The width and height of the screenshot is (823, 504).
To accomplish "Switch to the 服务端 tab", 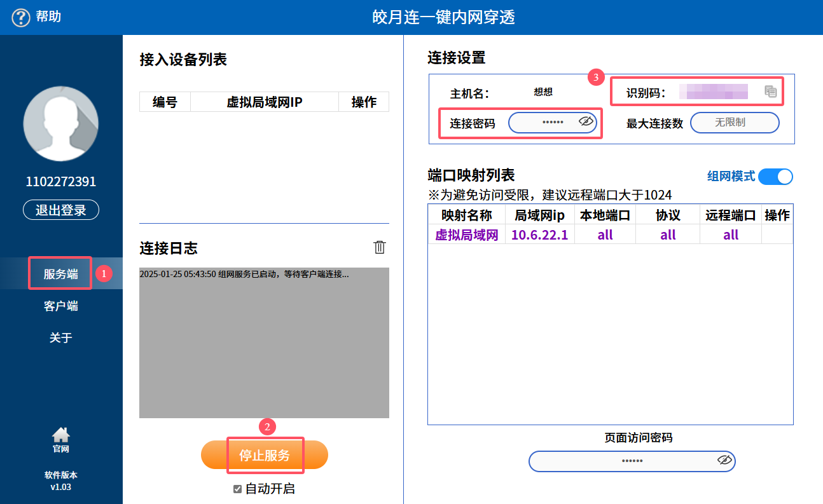I will point(61,274).
